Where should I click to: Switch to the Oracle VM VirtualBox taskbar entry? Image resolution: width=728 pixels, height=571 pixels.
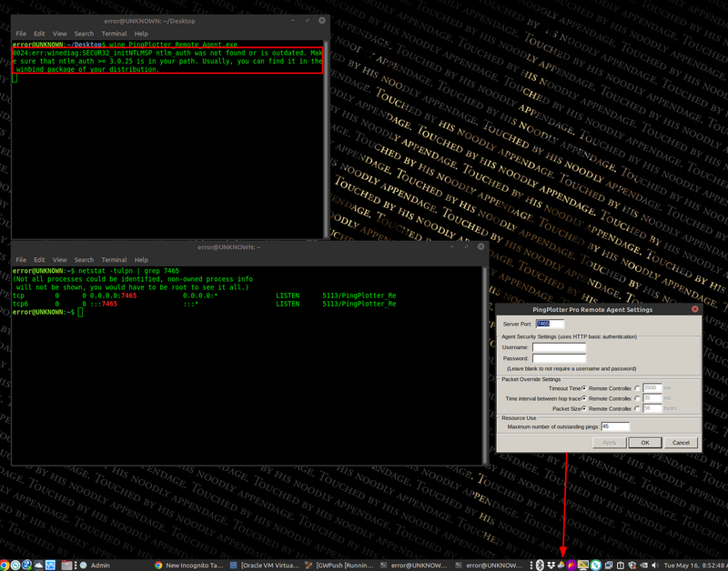[x=264, y=565]
